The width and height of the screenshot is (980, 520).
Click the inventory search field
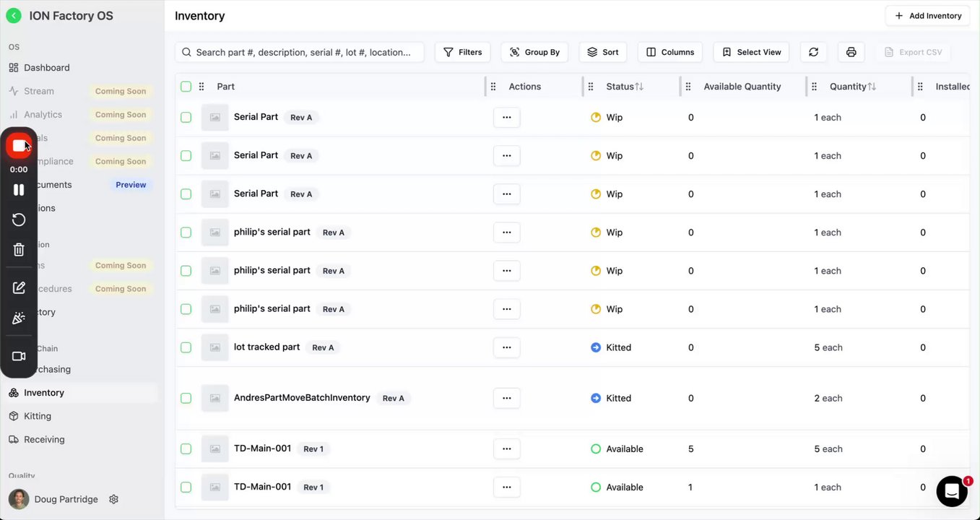pos(303,52)
